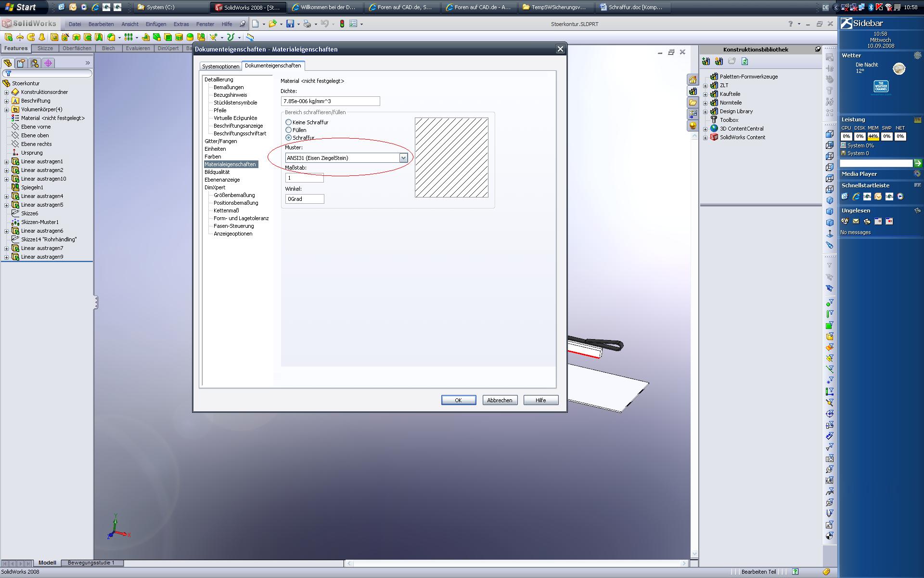Image resolution: width=924 pixels, height=578 pixels.
Task: Click the Linear Pattern toolbar icon
Action: point(128,37)
